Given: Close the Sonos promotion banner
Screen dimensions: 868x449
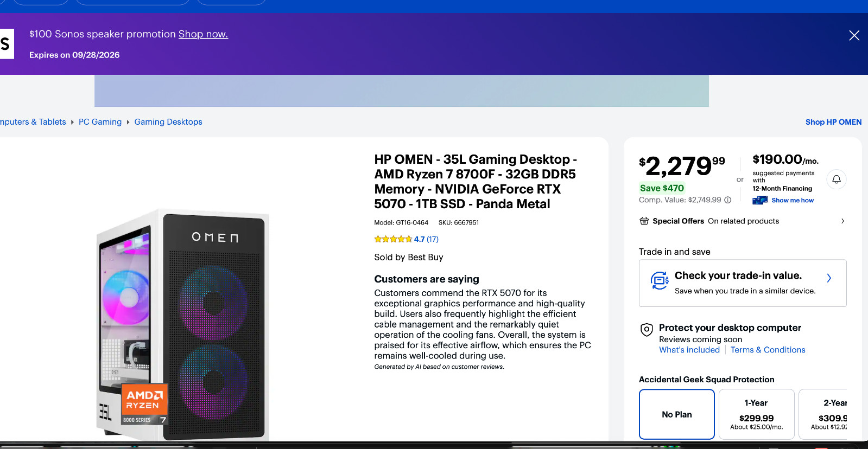Looking at the screenshot, I should (x=854, y=35).
